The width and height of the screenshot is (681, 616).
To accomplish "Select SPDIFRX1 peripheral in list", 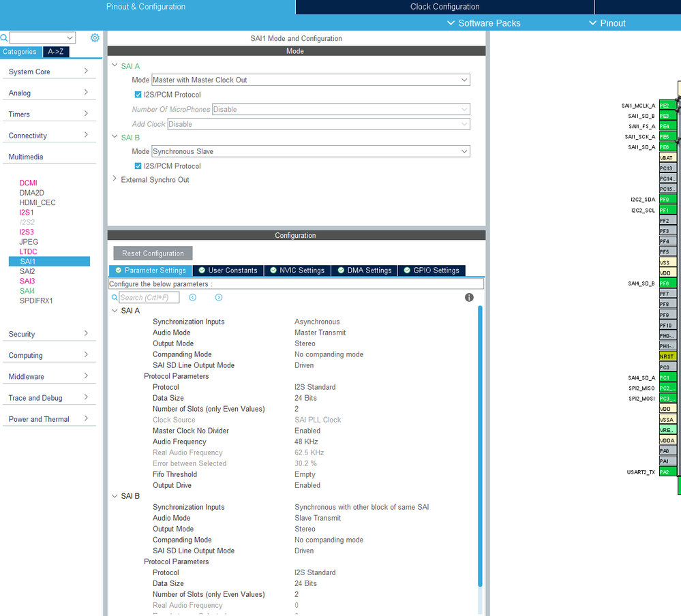I will [x=36, y=301].
